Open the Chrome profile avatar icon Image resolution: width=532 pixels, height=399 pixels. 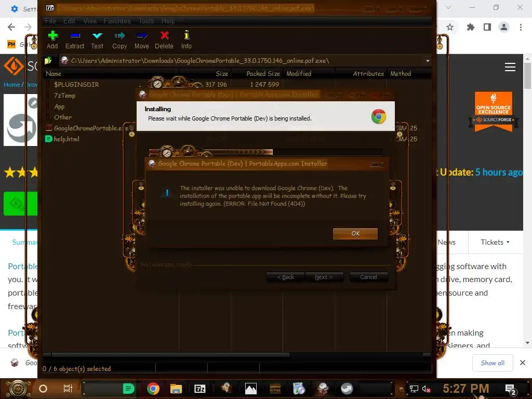click(504, 27)
